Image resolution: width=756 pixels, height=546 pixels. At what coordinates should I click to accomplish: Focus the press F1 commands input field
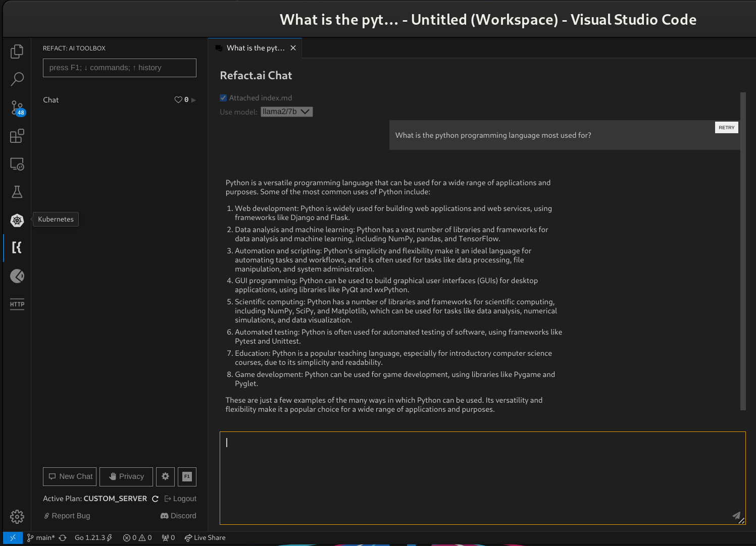pyautogui.click(x=120, y=68)
